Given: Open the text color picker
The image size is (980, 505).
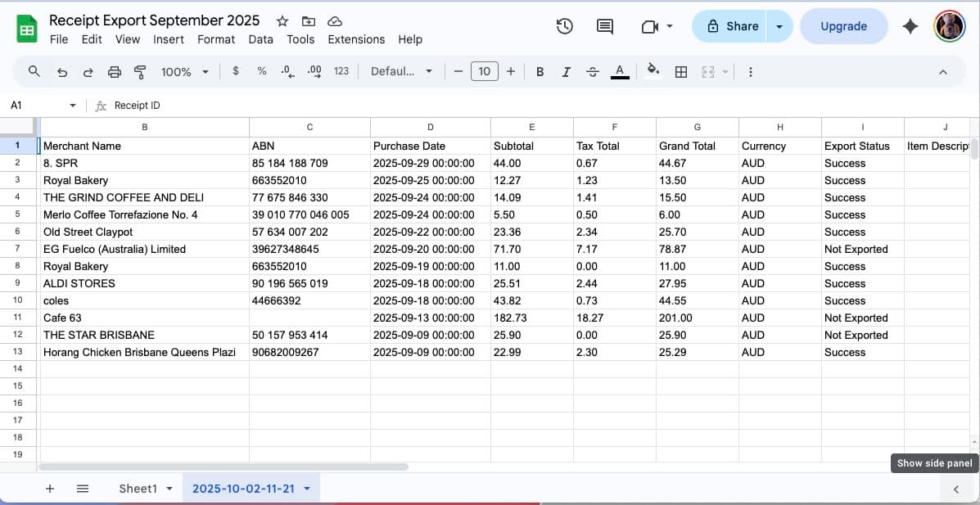Looking at the screenshot, I should 620,71.
